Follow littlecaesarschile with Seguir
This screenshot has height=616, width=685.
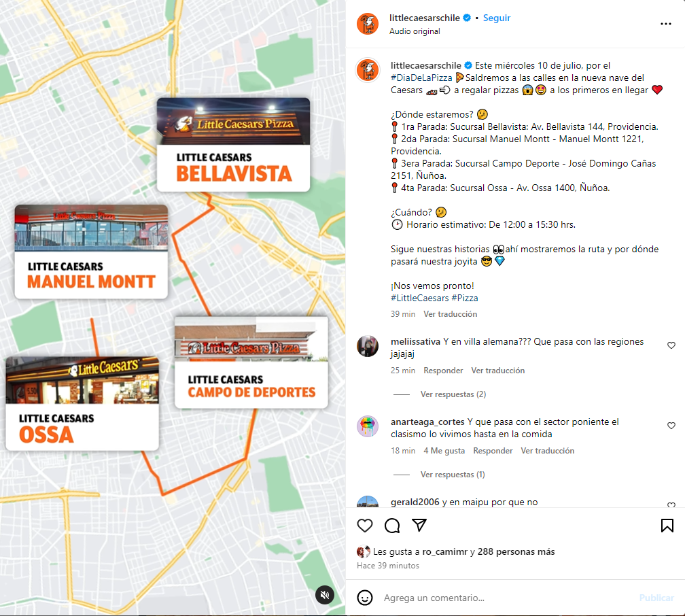tap(496, 18)
